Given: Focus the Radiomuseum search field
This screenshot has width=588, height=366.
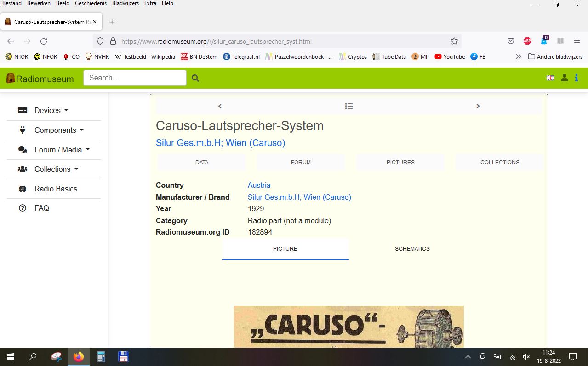Looking at the screenshot, I should pos(135,78).
